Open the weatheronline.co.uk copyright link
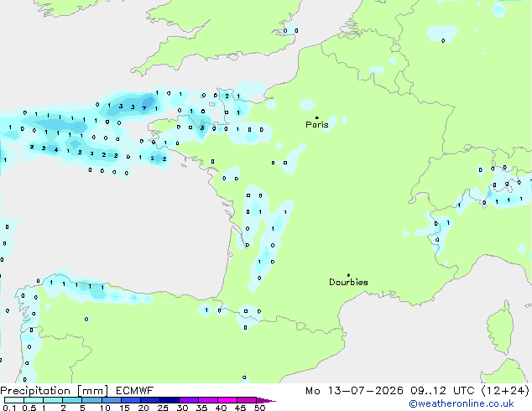 pos(462,403)
